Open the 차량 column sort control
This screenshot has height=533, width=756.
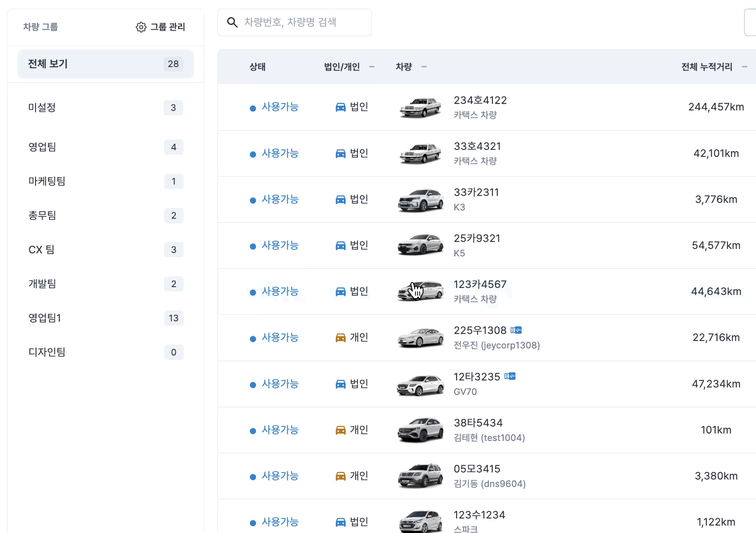pos(424,67)
